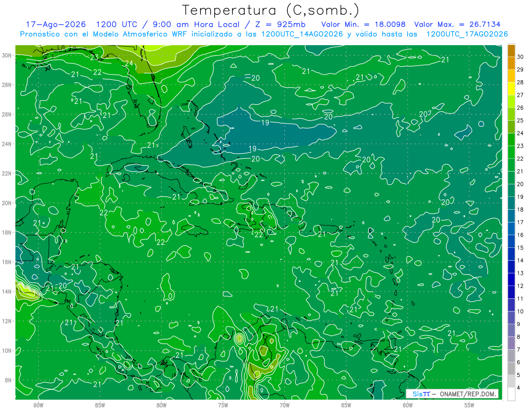Image resolution: width=532 pixels, height=411 pixels.
Task: Click the '75W' longitude axis label
Action: [x=223, y=405]
